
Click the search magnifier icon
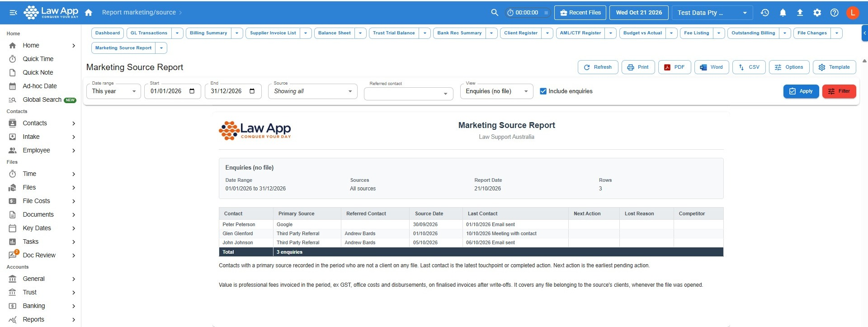495,13
